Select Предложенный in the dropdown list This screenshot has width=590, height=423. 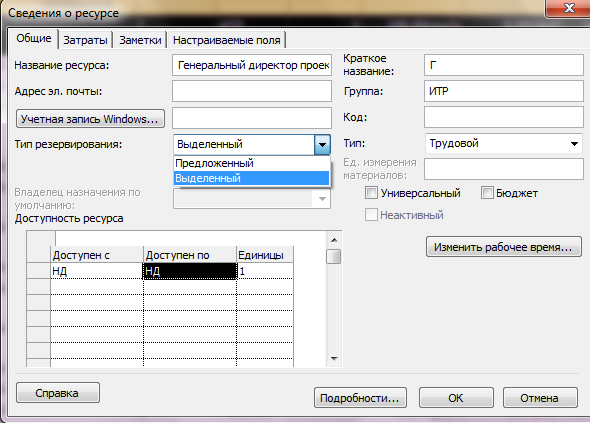(251, 163)
